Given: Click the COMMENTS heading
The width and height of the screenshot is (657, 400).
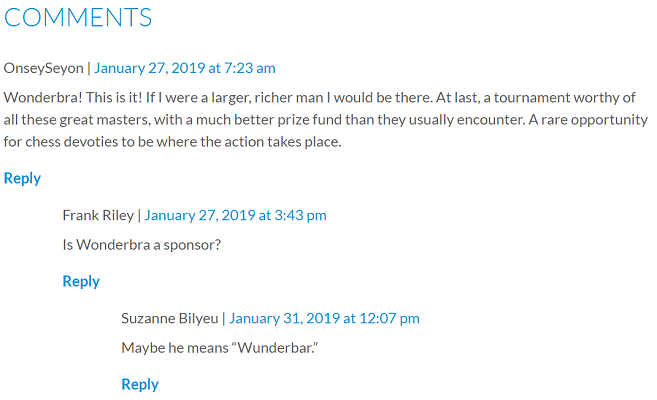Looking at the screenshot, I should point(78,17).
